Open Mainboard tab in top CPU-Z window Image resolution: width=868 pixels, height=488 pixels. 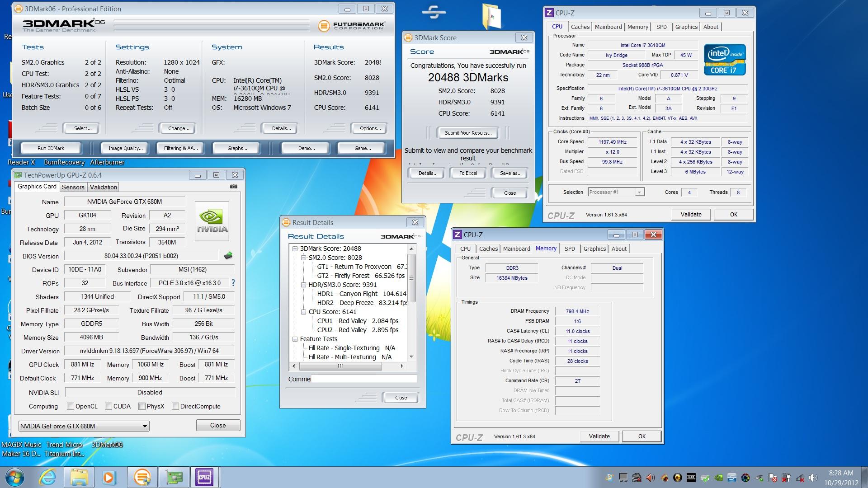[x=608, y=27]
